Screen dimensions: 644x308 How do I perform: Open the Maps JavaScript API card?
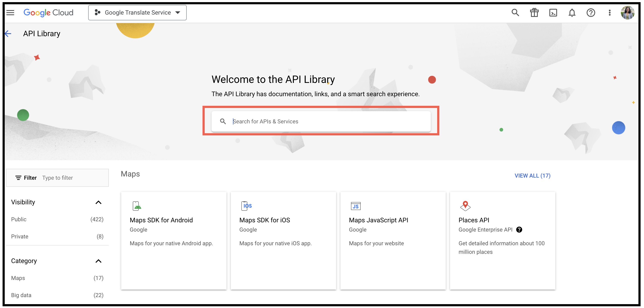click(x=393, y=241)
